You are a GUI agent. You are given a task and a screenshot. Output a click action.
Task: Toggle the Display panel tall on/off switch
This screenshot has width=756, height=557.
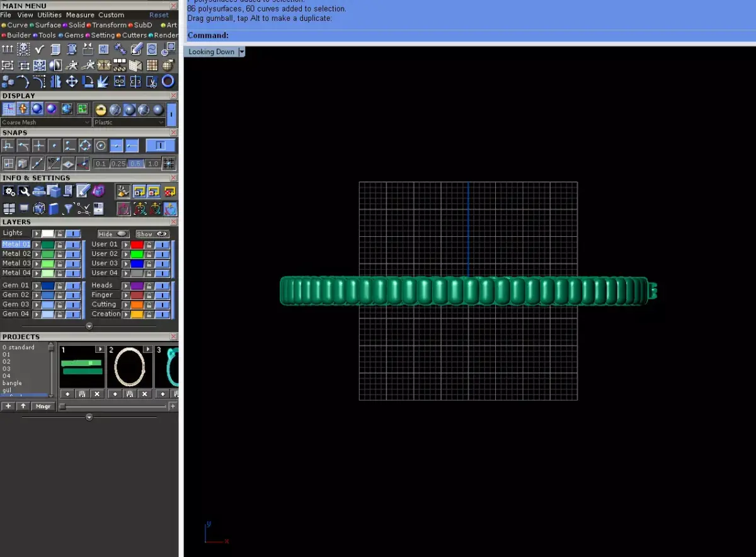(171, 115)
